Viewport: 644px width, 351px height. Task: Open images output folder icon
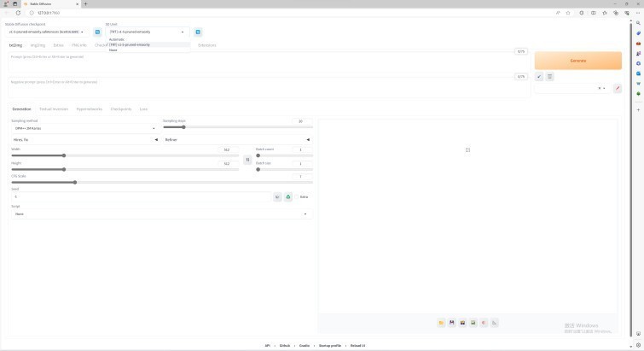(x=441, y=323)
